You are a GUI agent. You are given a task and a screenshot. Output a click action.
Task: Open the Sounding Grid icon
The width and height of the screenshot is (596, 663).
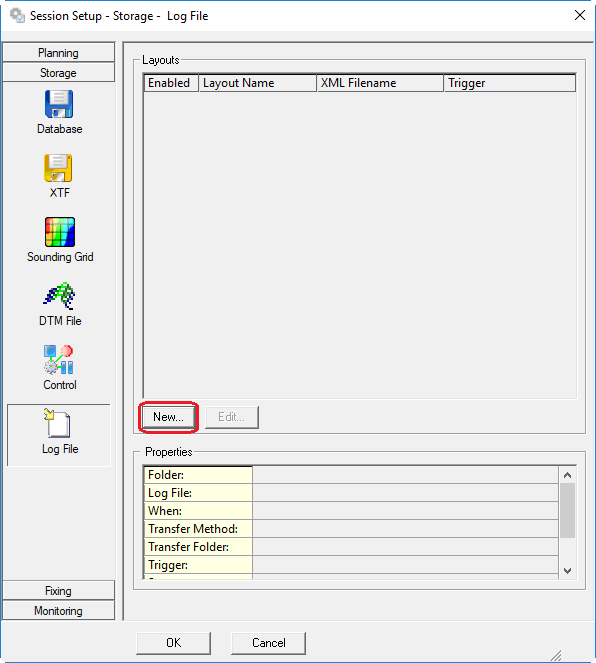click(60, 232)
